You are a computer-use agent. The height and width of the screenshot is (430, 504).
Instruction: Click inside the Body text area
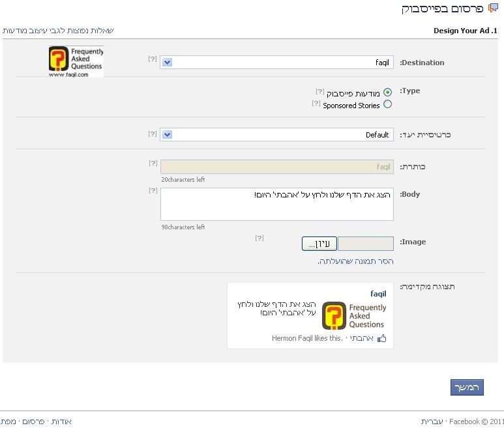[x=276, y=205]
